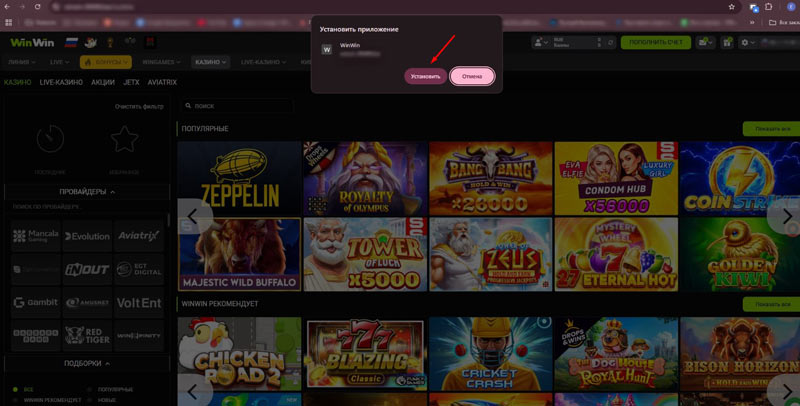This screenshot has width=800, height=406.
Task: Select the Все radio option
Action: [14, 388]
